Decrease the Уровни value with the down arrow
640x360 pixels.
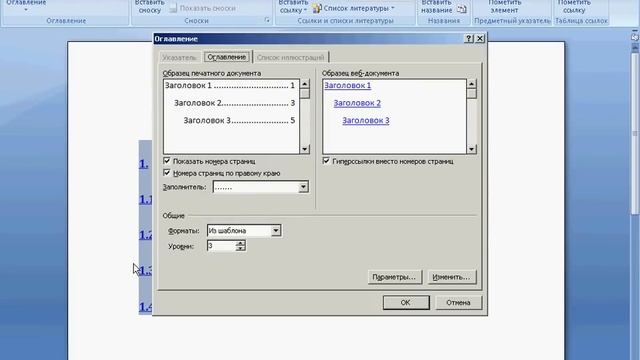pos(240,248)
